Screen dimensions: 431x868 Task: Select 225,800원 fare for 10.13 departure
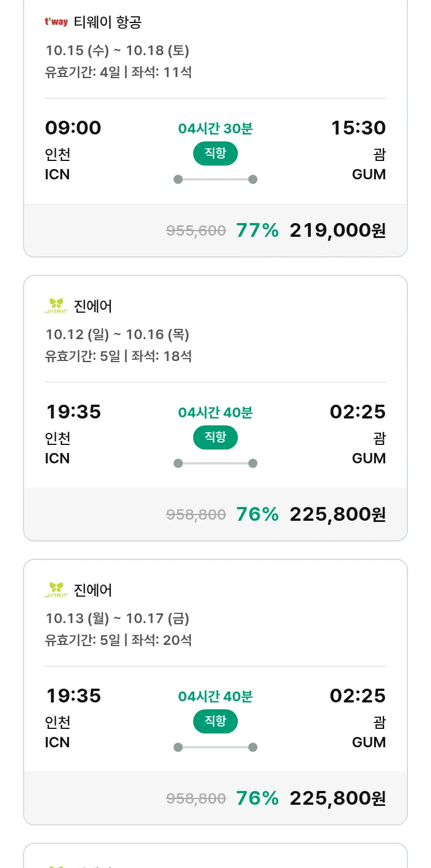[x=337, y=798]
